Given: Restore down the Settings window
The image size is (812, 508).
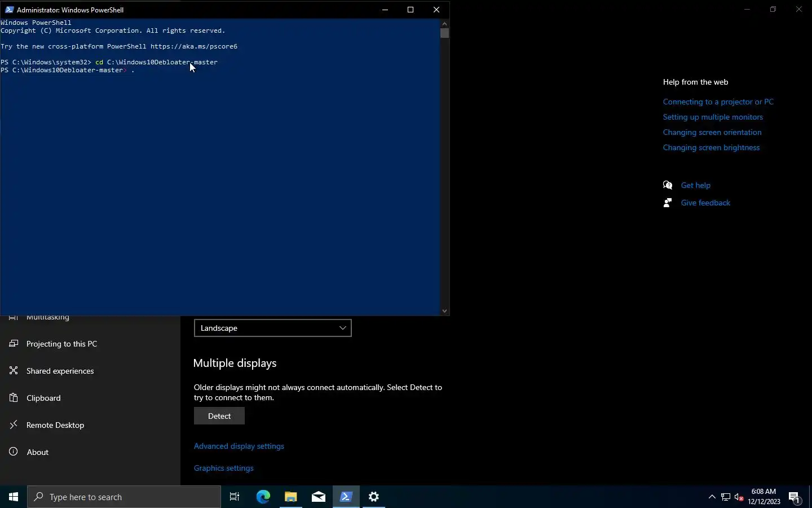Looking at the screenshot, I should click(x=773, y=9).
